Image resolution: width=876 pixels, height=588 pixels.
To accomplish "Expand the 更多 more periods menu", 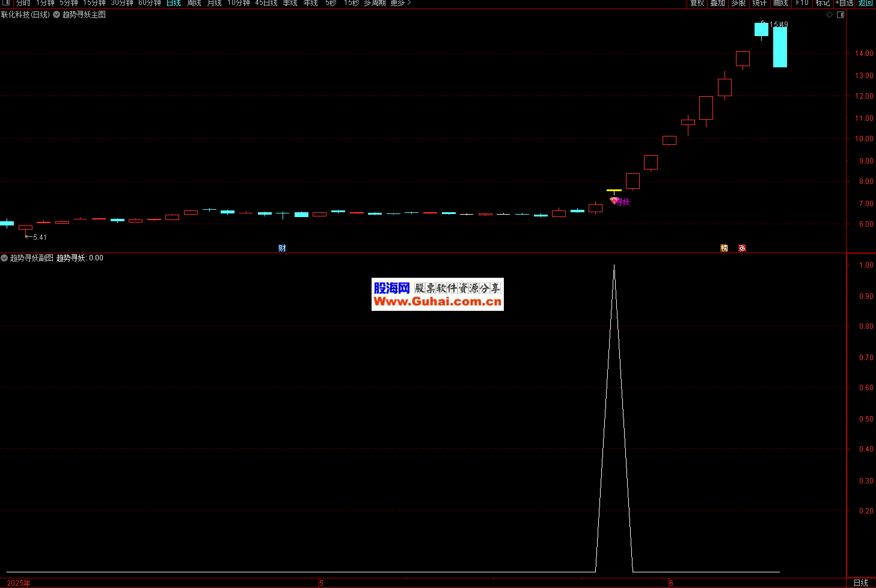I will click(x=400, y=3).
